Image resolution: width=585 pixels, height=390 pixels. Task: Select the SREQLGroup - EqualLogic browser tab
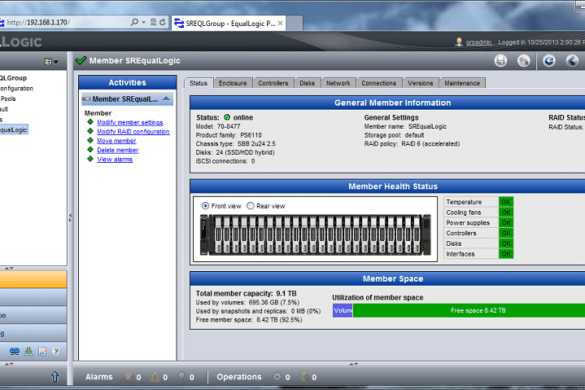[x=229, y=24]
